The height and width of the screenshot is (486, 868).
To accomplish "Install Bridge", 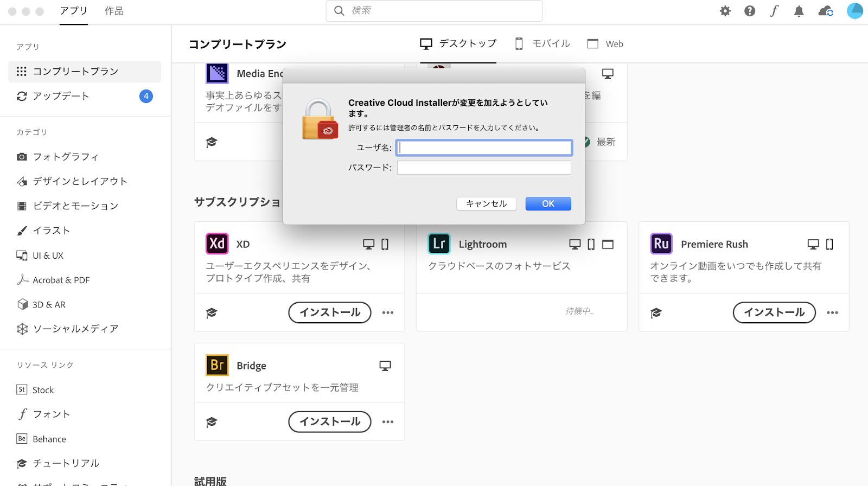I will [330, 421].
